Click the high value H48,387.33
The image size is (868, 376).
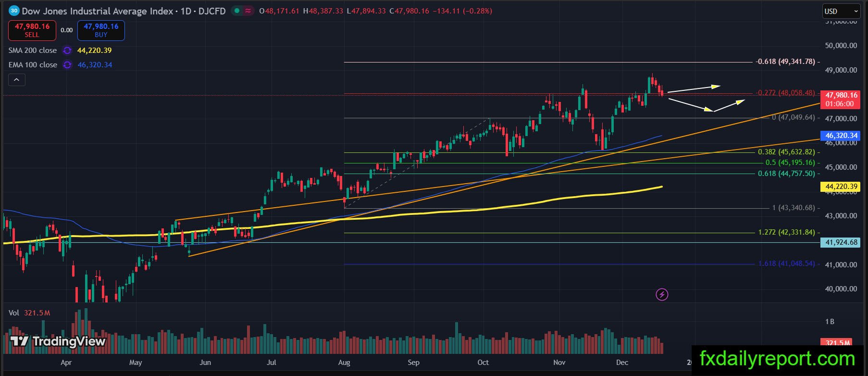323,11
